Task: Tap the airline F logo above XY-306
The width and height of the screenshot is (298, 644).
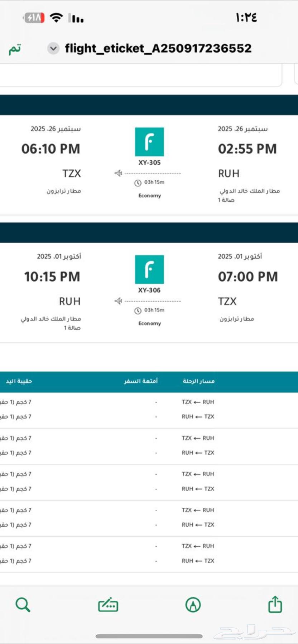Action: tap(149, 269)
